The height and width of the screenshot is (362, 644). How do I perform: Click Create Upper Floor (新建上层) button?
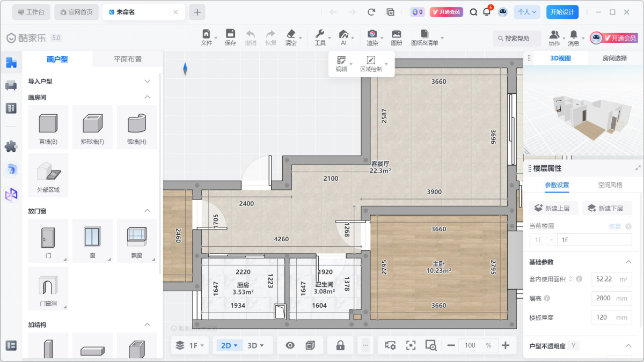point(553,208)
